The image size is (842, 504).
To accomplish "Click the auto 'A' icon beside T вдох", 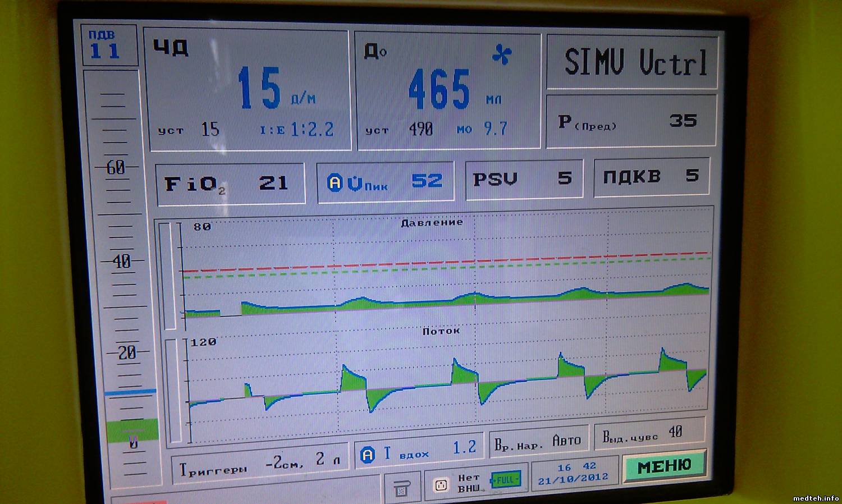I will (x=368, y=454).
